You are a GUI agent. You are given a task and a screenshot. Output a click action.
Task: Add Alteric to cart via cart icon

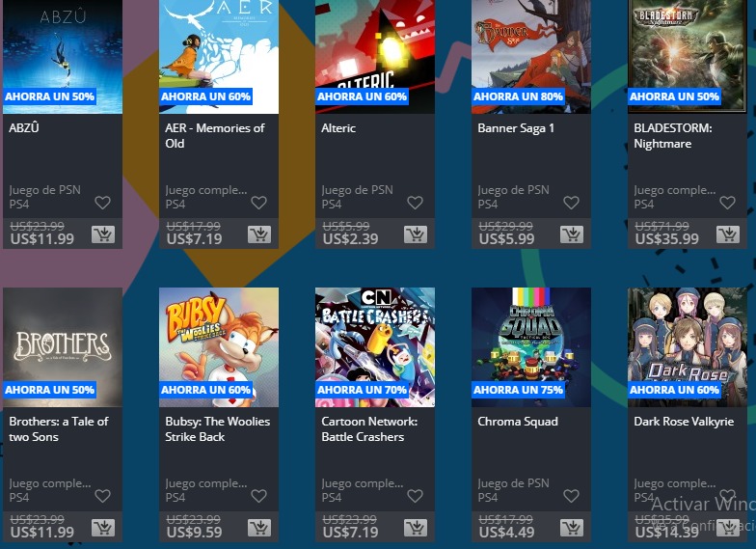[x=416, y=235]
